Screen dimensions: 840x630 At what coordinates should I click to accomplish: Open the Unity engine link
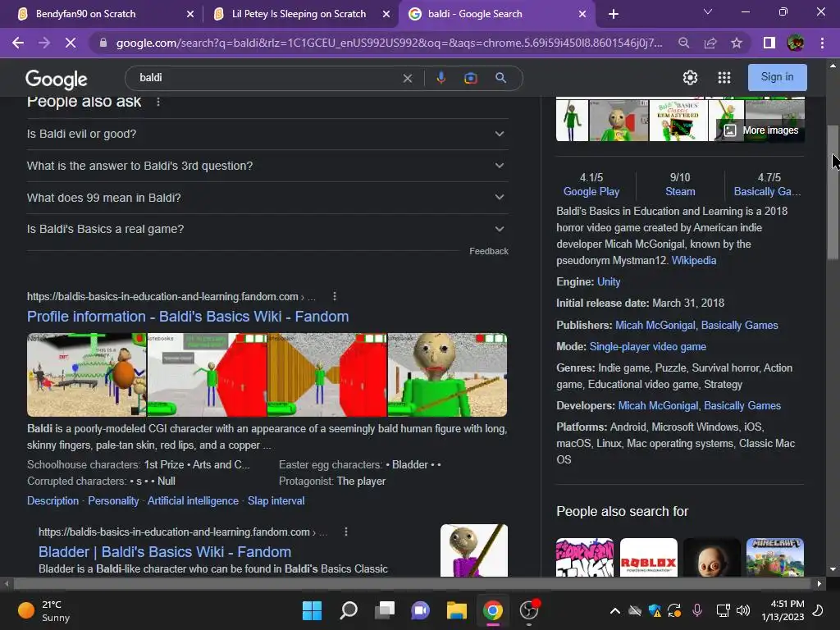pos(609,282)
